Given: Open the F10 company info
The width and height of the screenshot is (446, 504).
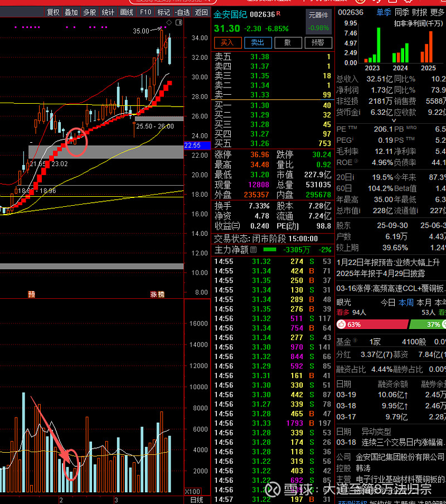Looking at the screenshot, I should pos(146,12).
